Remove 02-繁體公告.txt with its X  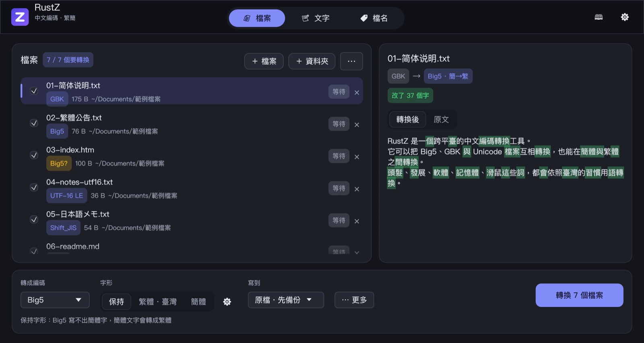tap(357, 125)
